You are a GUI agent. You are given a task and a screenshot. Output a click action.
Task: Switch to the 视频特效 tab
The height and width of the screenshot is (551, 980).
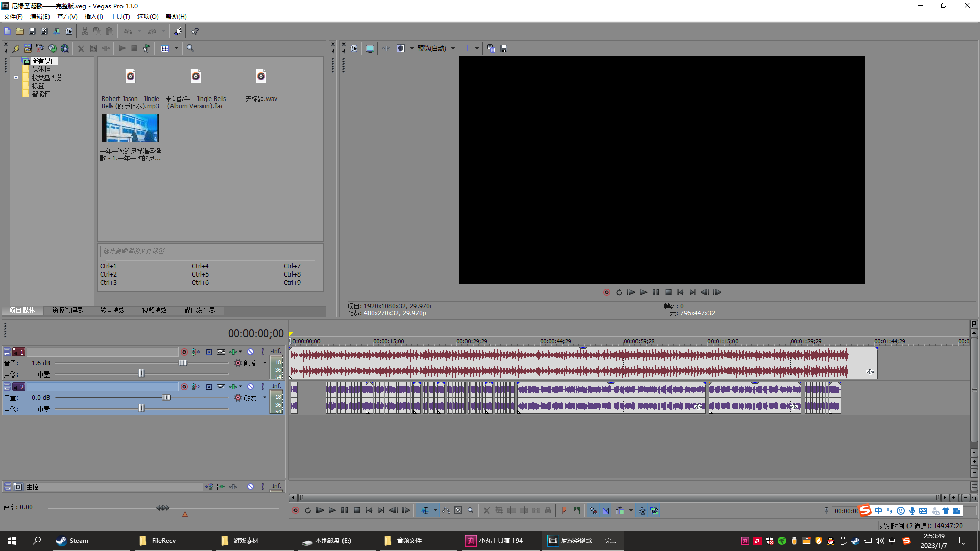(x=154, y=310)
